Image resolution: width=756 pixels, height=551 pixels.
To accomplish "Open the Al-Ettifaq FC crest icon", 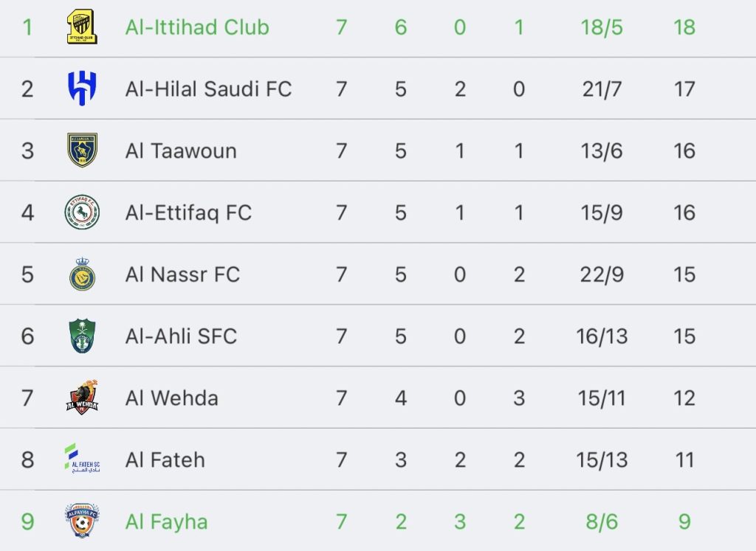I will 82,212.
